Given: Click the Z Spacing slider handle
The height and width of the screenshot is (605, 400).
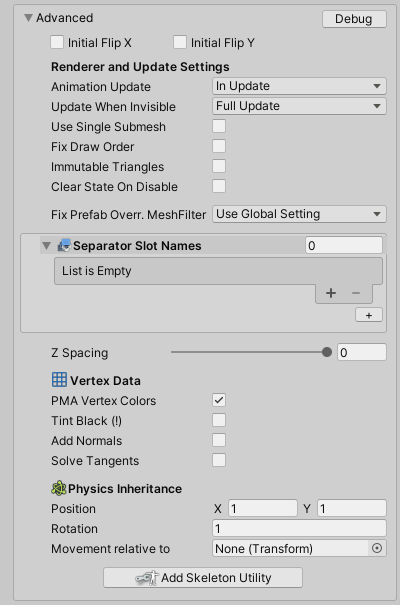Looking at the screenshot, I should click(327, 352).
